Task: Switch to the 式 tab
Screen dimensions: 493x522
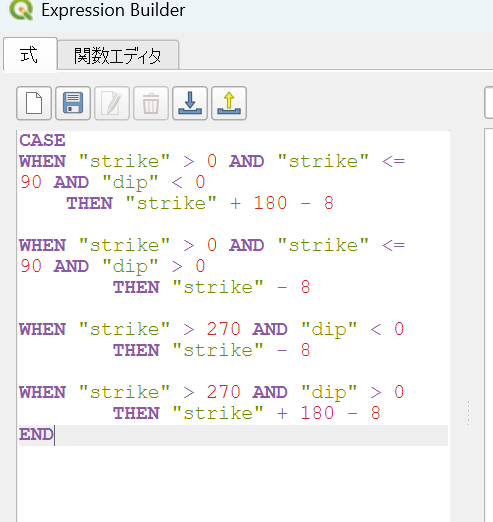Action: coord(30,55)
